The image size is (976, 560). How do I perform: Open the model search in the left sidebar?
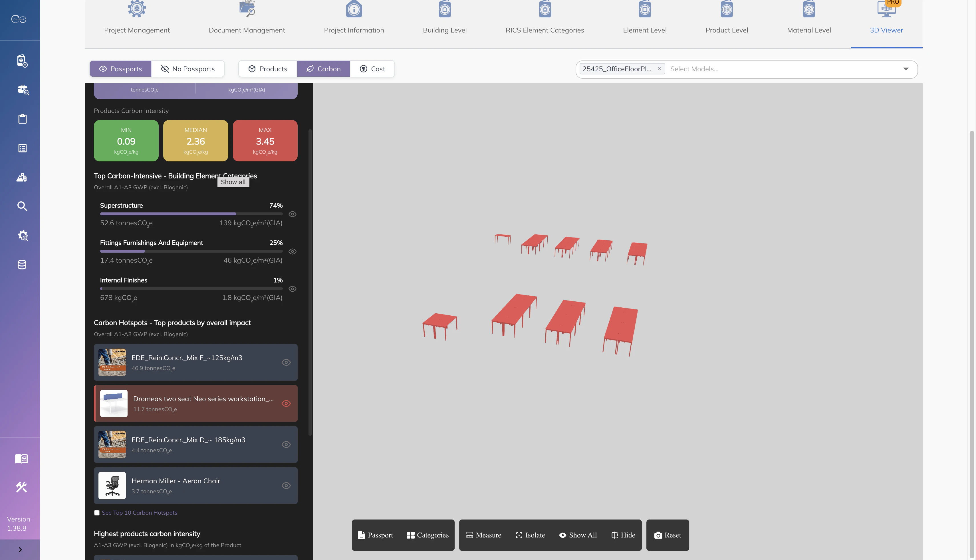[22, 206]
